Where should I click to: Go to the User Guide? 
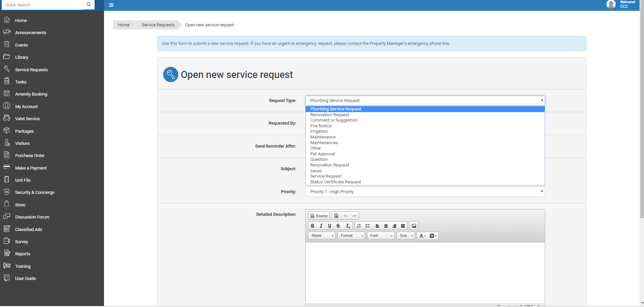pyautogui.click(x=25, y=278)
